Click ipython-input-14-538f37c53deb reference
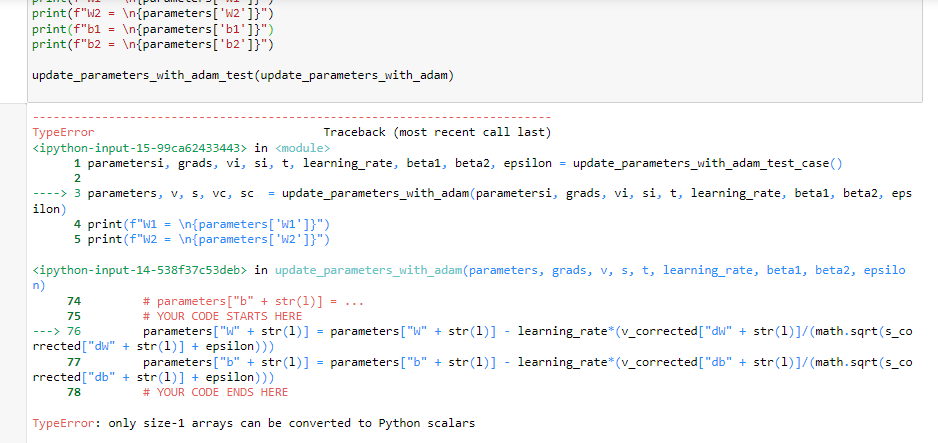 tap(139, 270)
